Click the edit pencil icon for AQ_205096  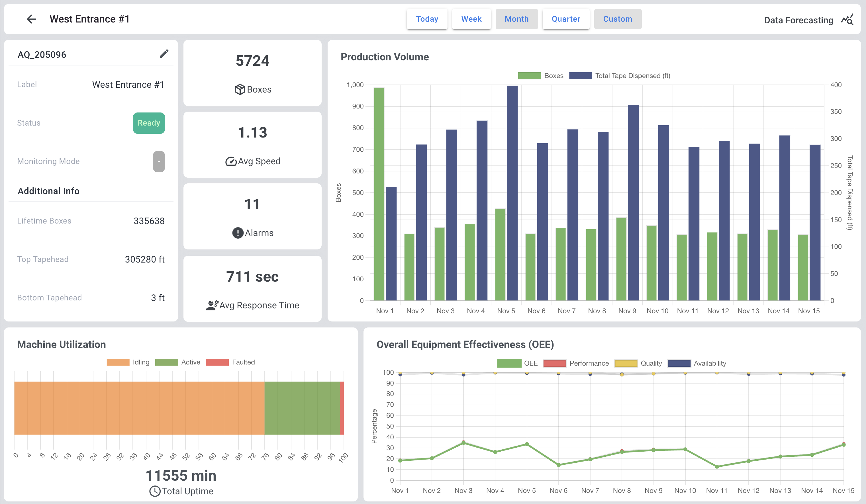(164, 54)
